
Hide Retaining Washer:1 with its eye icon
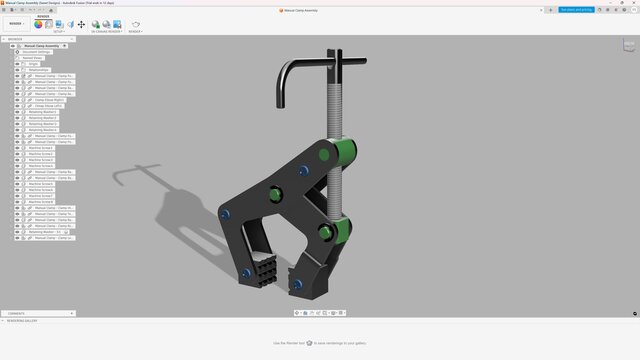click(x=18, y=112)
